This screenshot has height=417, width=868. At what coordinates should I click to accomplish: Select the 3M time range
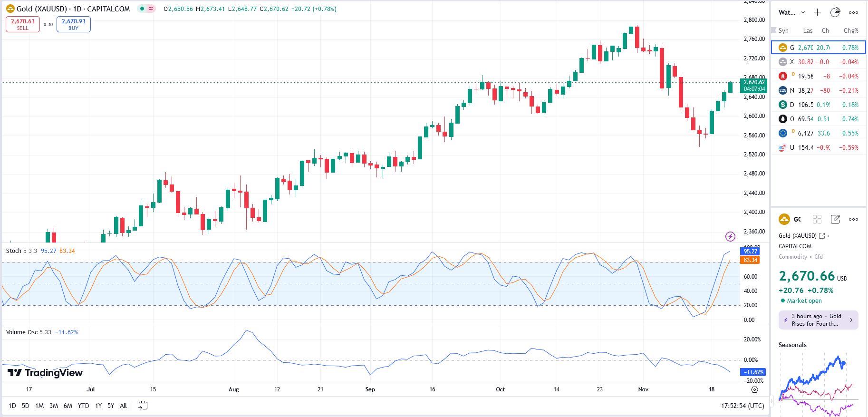[x=54, y=406]
